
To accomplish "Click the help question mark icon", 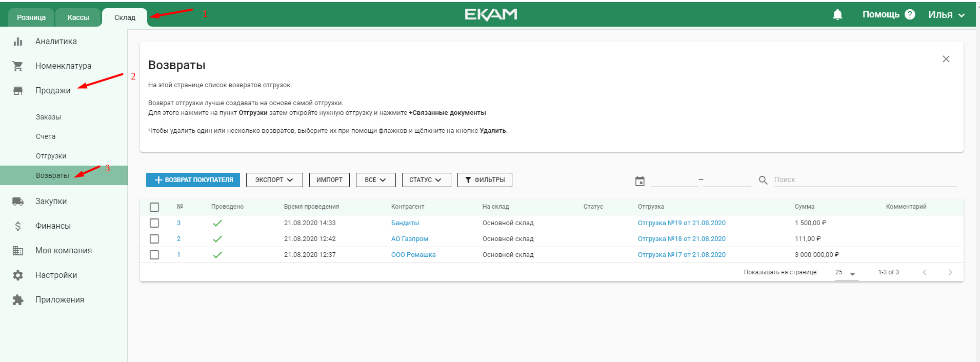I will (910, 14).
